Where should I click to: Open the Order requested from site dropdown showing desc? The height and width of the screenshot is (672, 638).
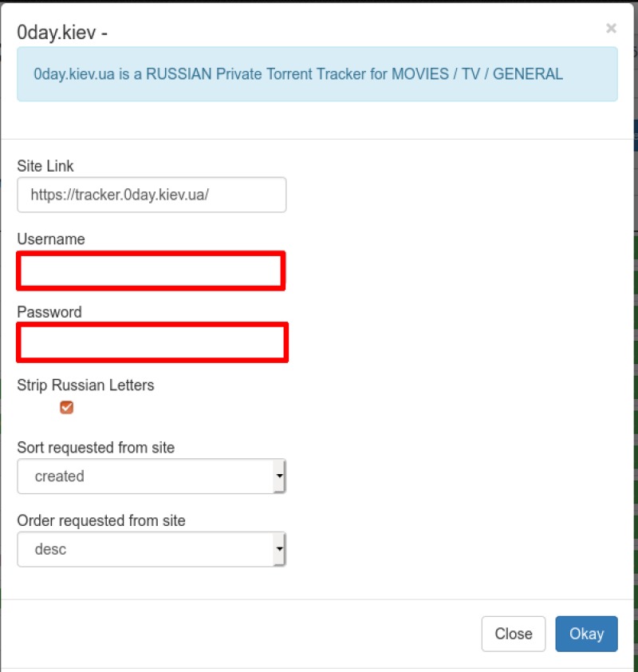(152, 549)
